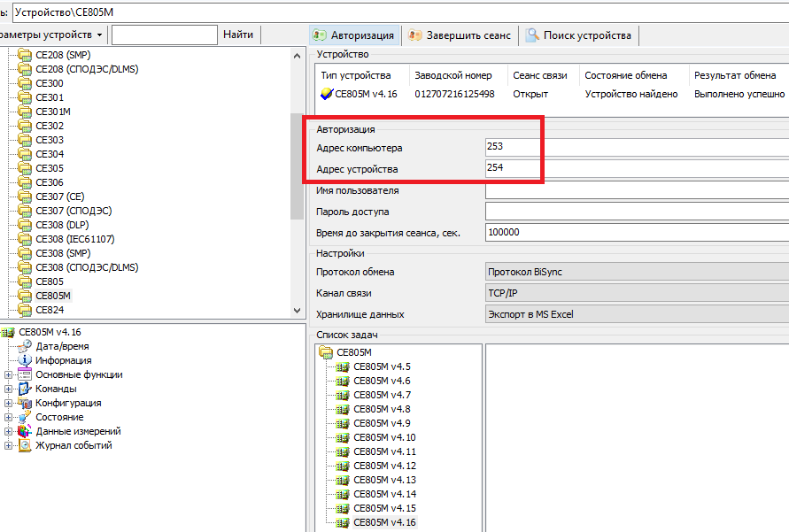Select CE805M v4.10 in task list
The height and width of the screenshot is (532, 789).
click(x=384, y=437)
